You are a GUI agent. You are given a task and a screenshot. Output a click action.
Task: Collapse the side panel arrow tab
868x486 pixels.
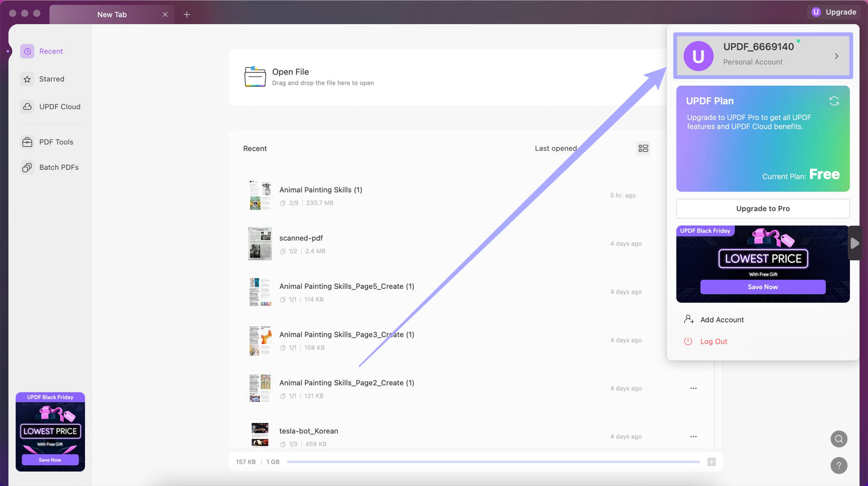point(855,243)
